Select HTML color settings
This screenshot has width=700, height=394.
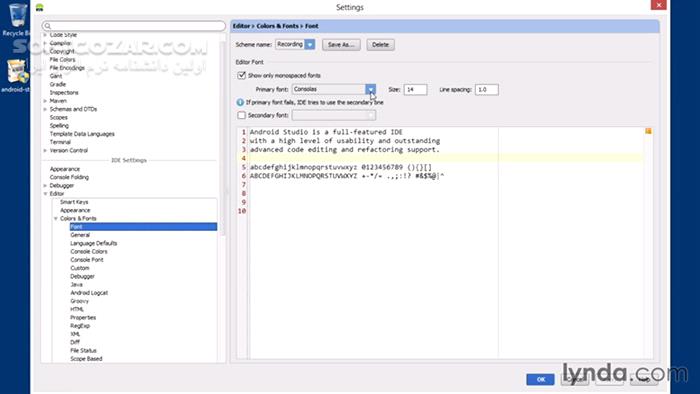[x=77, y=309]
